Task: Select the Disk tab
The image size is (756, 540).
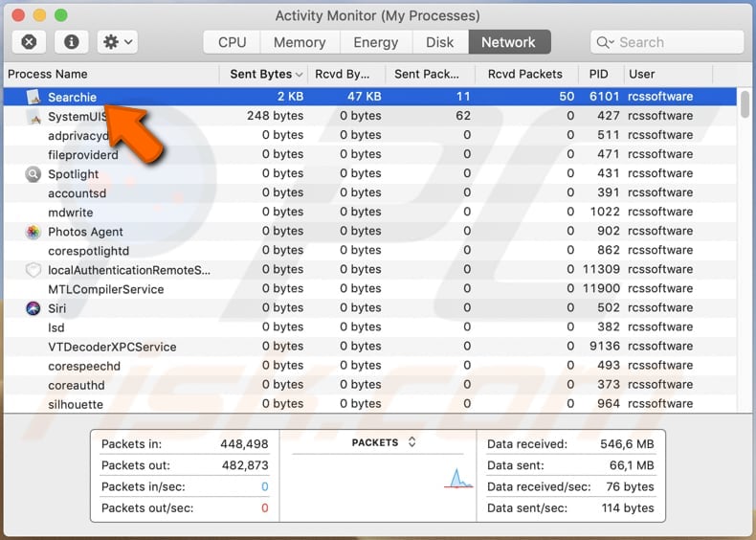Action: (439, 42)
